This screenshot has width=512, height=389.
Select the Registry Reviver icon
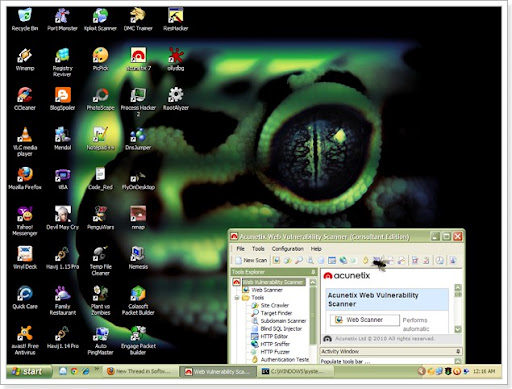(x=62, y=62)
